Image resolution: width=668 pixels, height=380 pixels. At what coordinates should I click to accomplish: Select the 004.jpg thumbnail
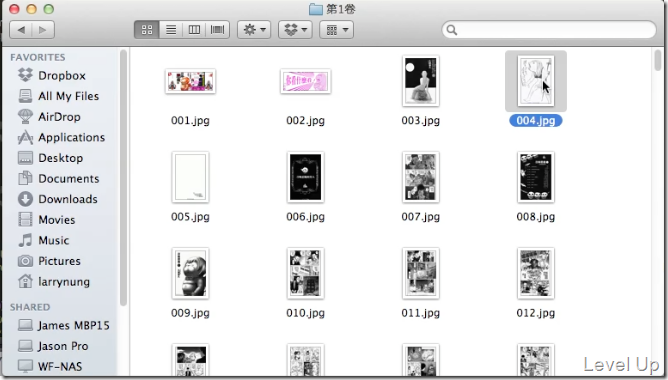coord(536,81)
